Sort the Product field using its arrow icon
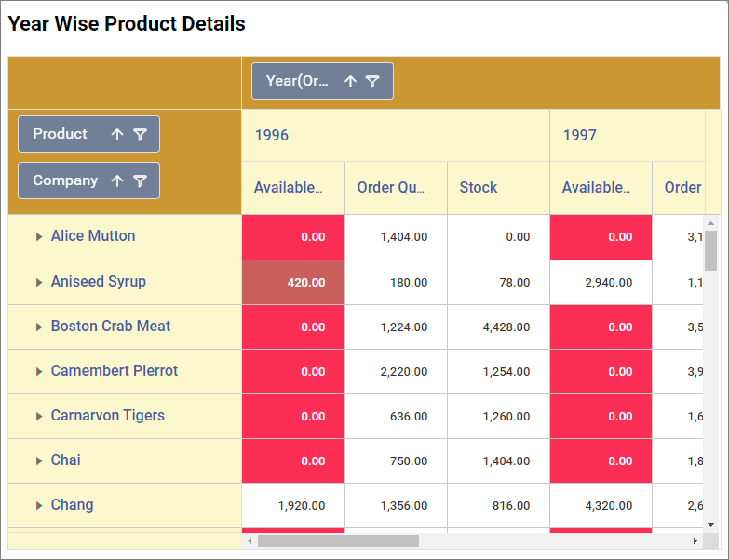 coord(116,134)
